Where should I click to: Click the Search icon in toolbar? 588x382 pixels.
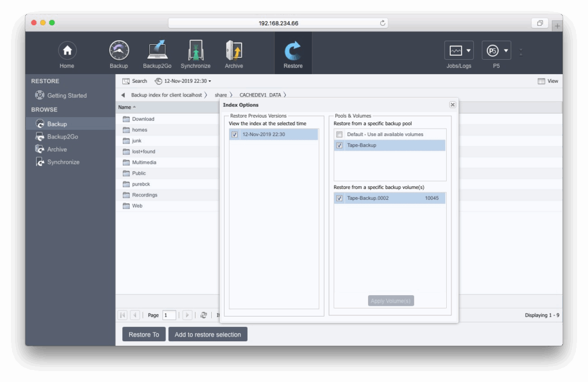126,81
